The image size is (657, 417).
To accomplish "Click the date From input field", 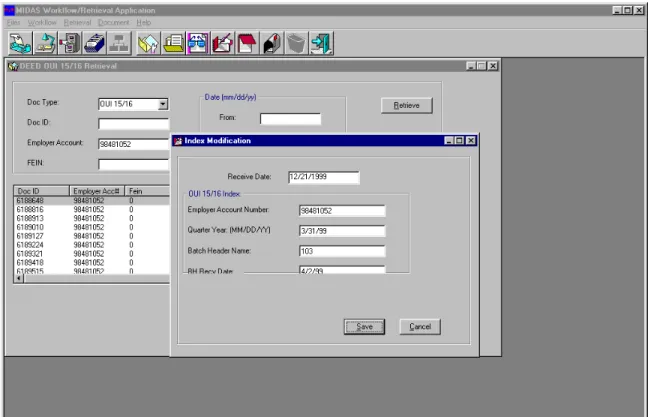I will click(290, 119).
